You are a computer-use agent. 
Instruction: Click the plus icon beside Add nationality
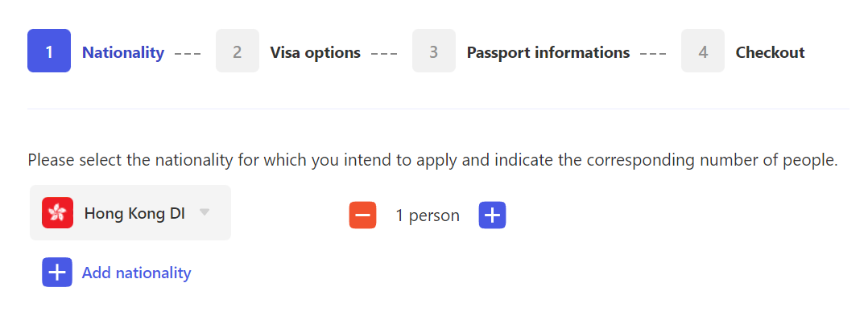coord(57,272)
